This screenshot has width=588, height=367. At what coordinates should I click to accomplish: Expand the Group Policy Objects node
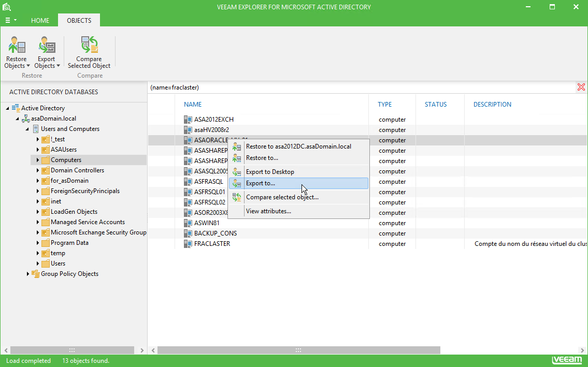point(28,274)
